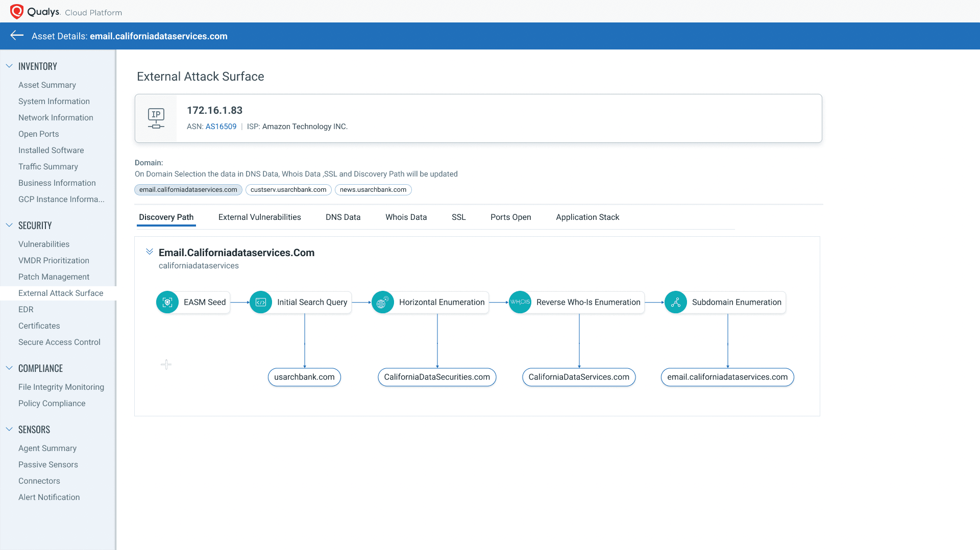
Task: Collapse the SENSORS section
Action: point(9,429)
